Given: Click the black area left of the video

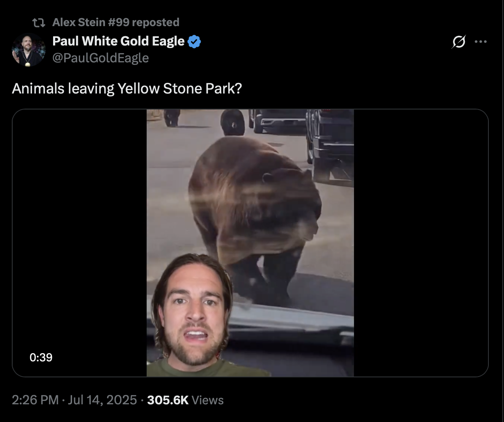Looking at the screenshot, I should (80, 243).
